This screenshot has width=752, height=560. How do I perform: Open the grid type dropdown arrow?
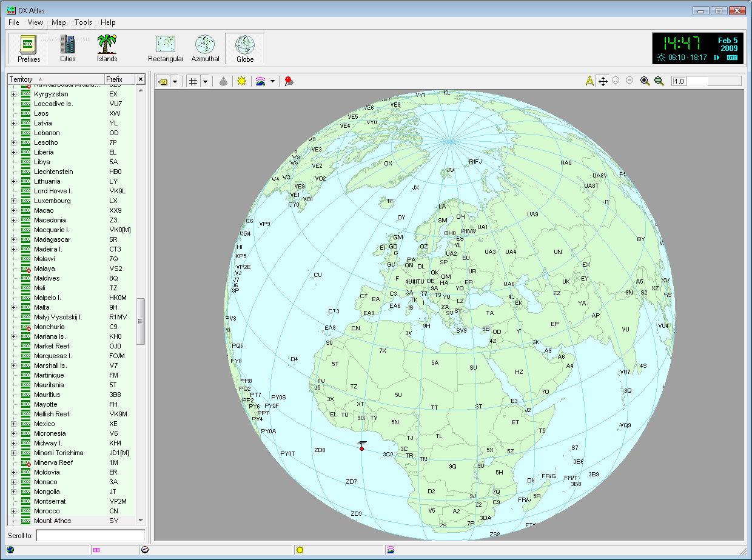pos(205,81)
